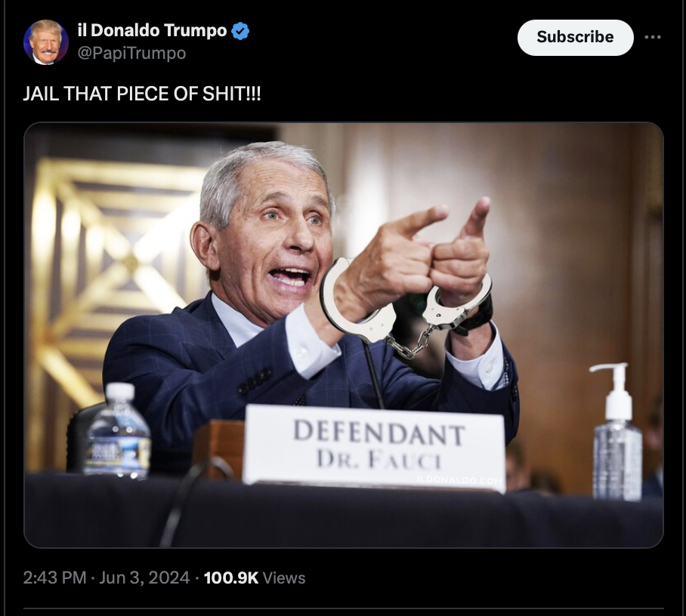Image resolution: width=686 pixels, height=616 pixels.
Task: Open the il Donaldo Trumpo profile avatar
Action: [45, 42]
